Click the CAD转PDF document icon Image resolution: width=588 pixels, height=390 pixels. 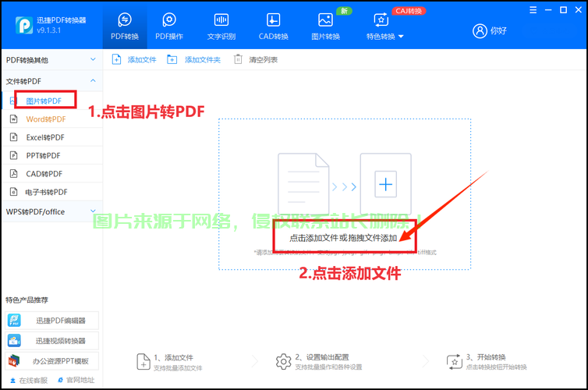tap(13, 174)
